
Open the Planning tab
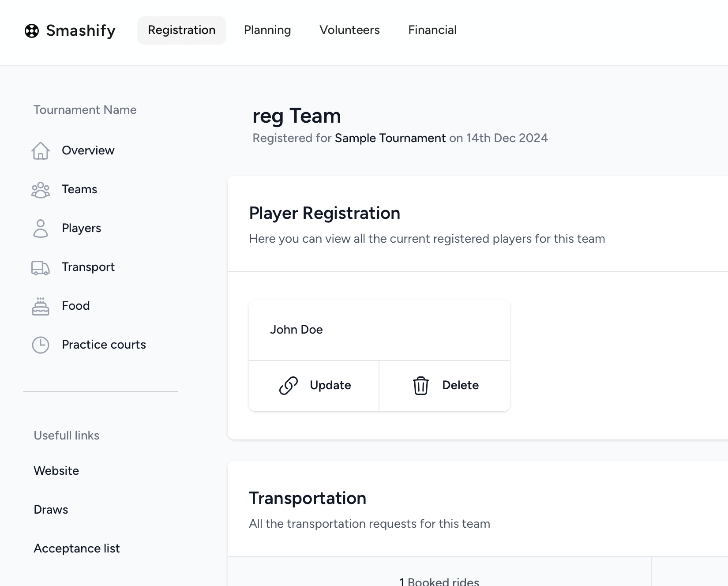click(267, 30)
